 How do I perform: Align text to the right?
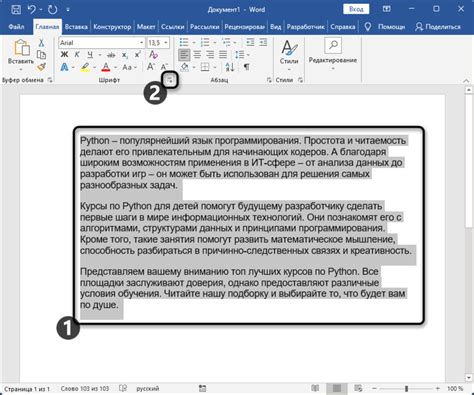pyautogui.click(x=210, y=55)
